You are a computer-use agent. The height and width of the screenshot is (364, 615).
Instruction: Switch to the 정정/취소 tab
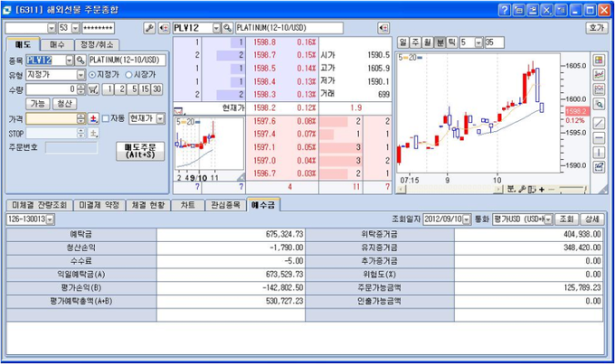(97, 44)
